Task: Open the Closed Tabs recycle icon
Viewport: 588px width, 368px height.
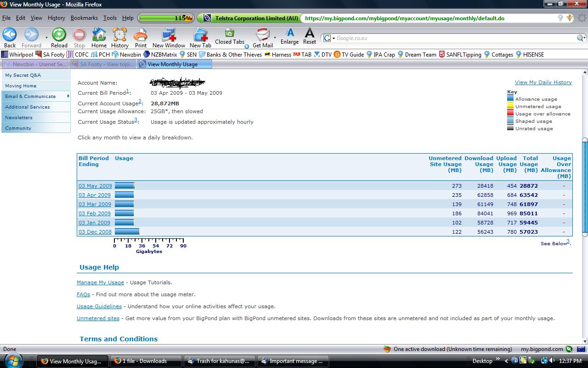Action: coord(229,33)
